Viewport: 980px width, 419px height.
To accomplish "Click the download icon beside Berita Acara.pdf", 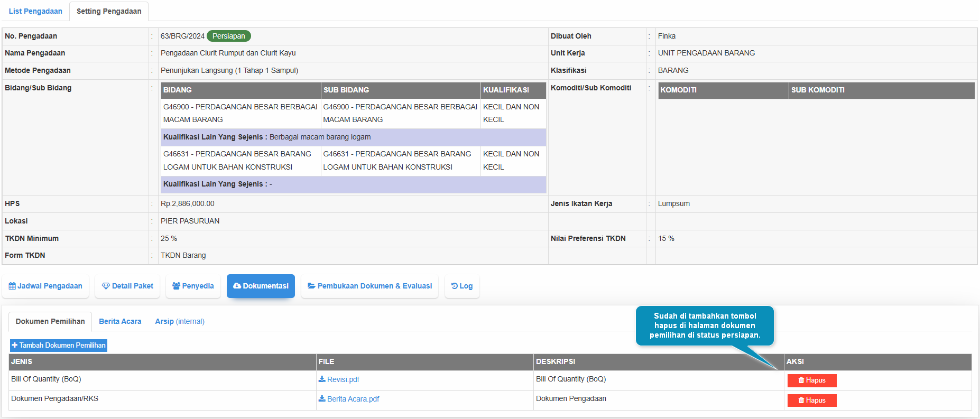I will pos(322,398).
